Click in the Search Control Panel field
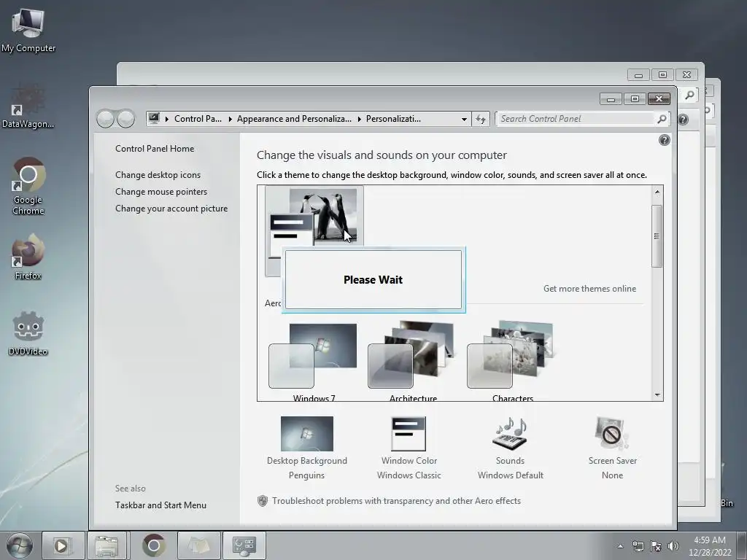The width and height of the screenshot is (747, 560). 575,119
